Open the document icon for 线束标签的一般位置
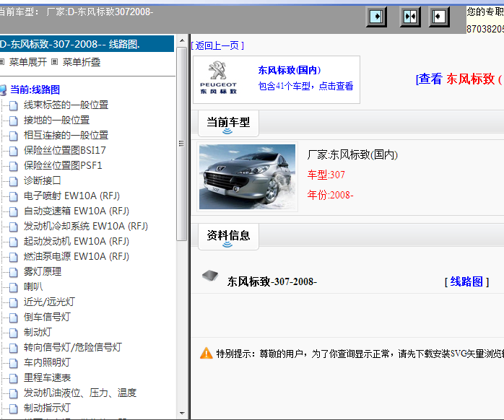 pos(13,105)
